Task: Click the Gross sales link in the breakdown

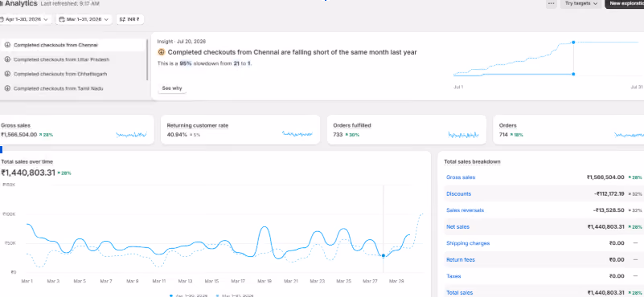Action: (461, 177)
